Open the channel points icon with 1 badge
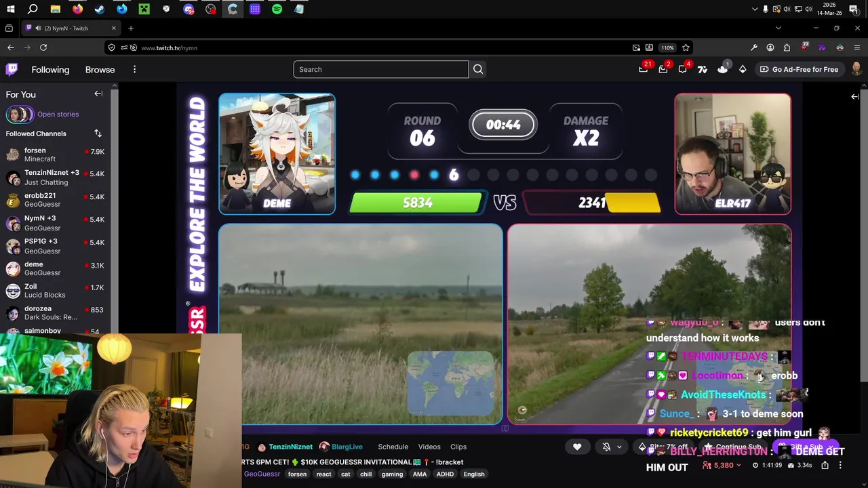 point(722,69)
